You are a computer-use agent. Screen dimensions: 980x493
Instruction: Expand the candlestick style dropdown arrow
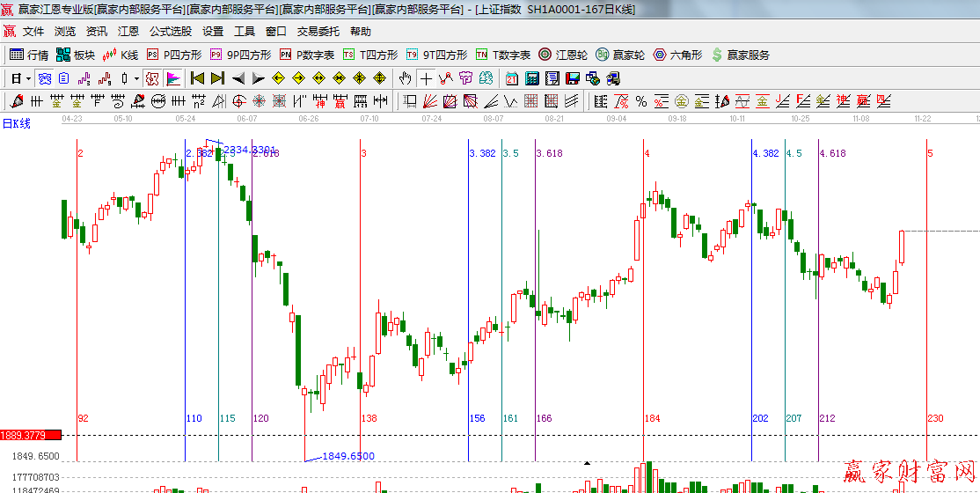point(135,78)
